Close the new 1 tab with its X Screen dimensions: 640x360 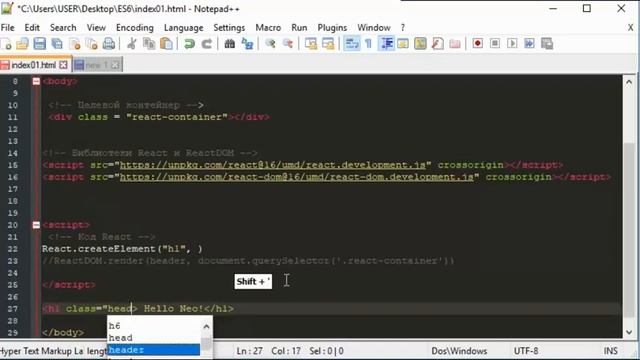coord(116,65)
